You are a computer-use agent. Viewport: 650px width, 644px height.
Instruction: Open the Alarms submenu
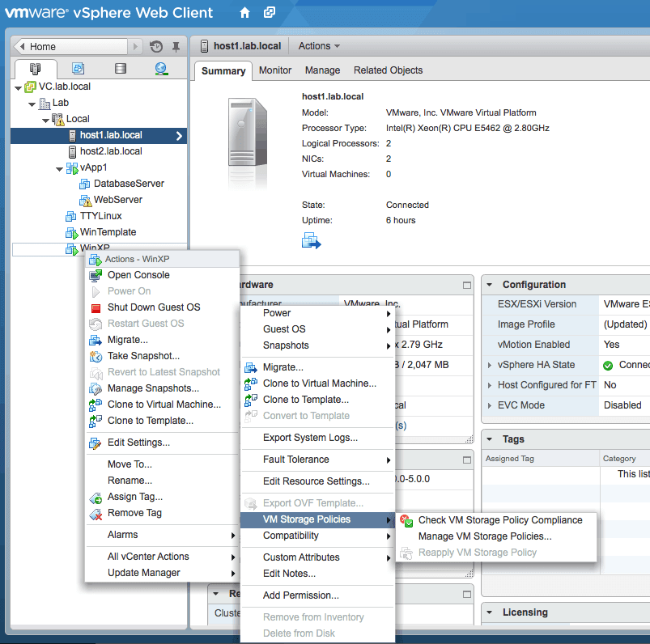163,535
